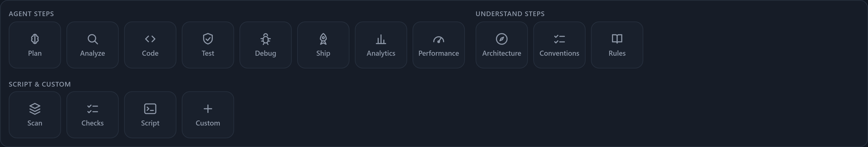Select the Conventions checklist icon
The width and height of the screenshot is (868, 147).
pyautogui.click(x=559, y=39)
